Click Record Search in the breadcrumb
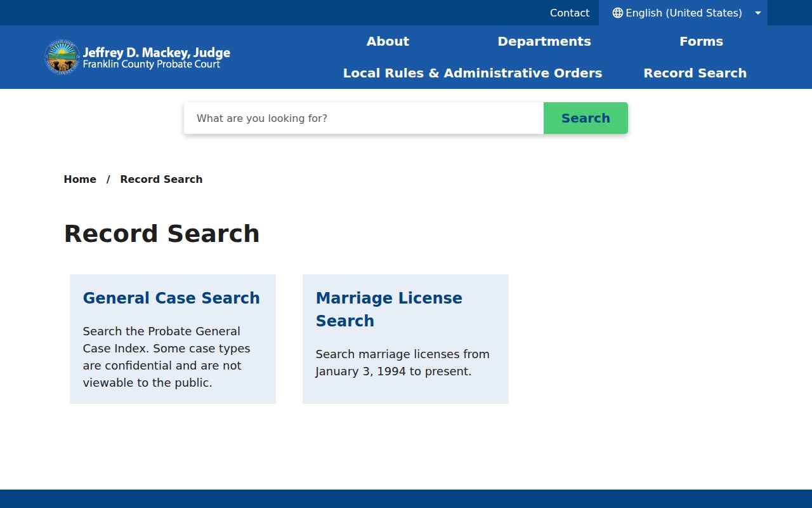Image resolution: width=812 pixels, height=508 pixels. [161, 179]
